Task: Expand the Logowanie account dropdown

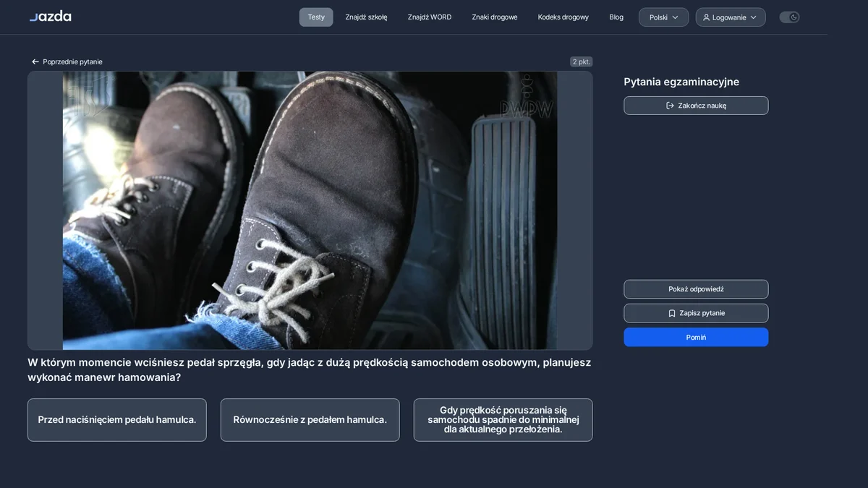Action: click(731, 17)
